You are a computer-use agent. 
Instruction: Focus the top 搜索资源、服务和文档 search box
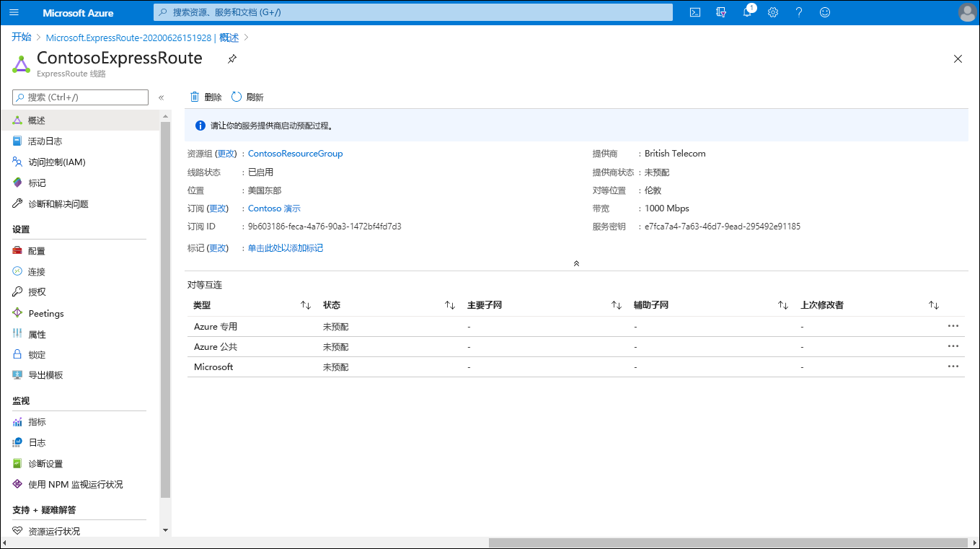413,12
